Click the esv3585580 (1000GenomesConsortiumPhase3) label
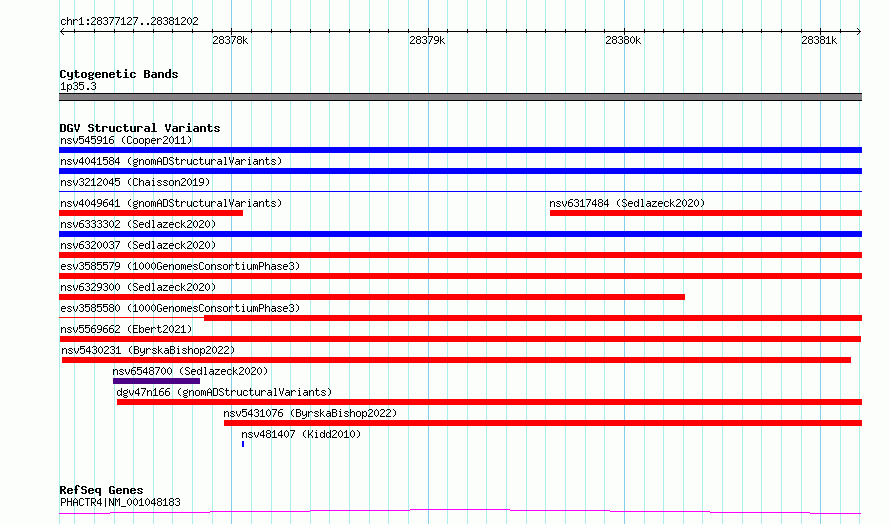Viewport: 890px width, 524px height. tap(180, 308)
